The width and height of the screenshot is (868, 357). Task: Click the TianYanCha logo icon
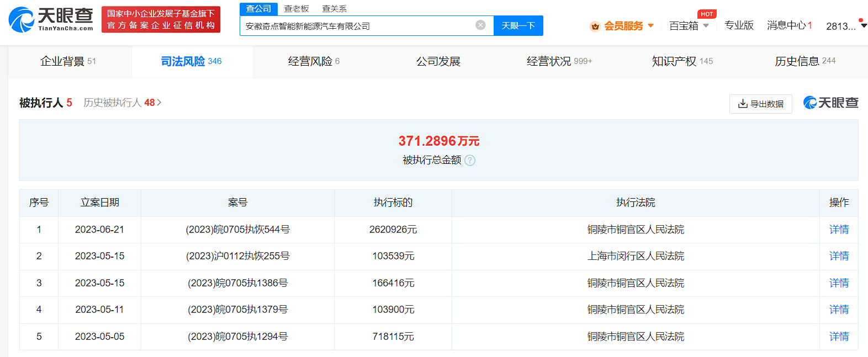(x=22, y=19)
